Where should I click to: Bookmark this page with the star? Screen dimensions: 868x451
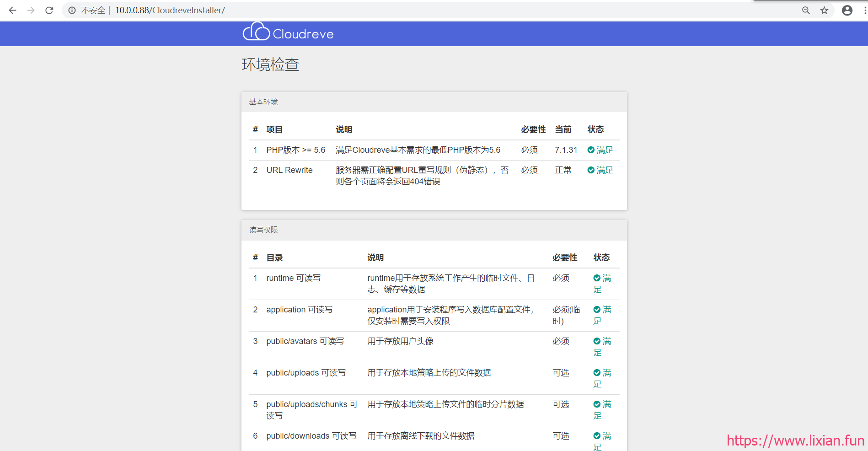coord(824,10)
